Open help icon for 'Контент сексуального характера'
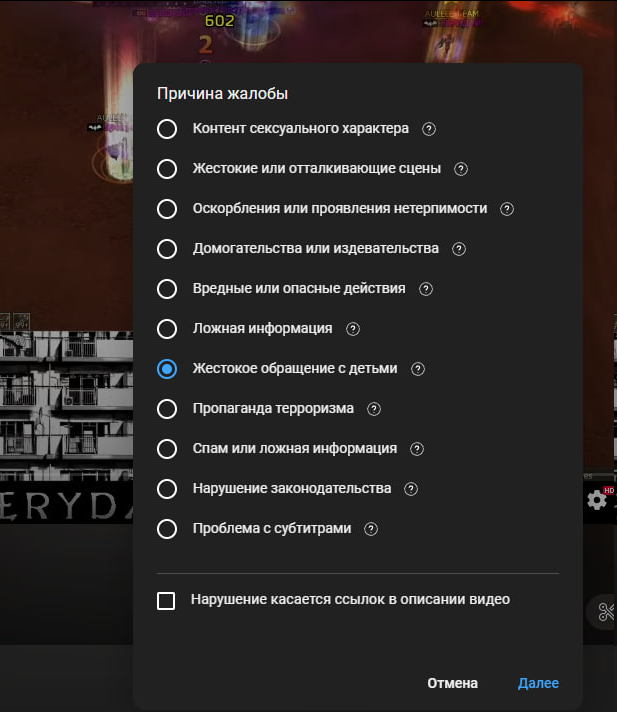 (429, 129)
